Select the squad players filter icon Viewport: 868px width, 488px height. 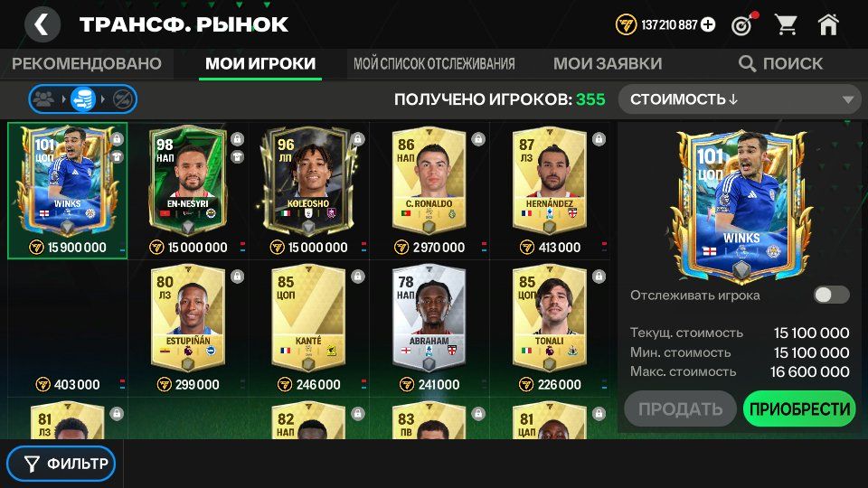point(43,99)
